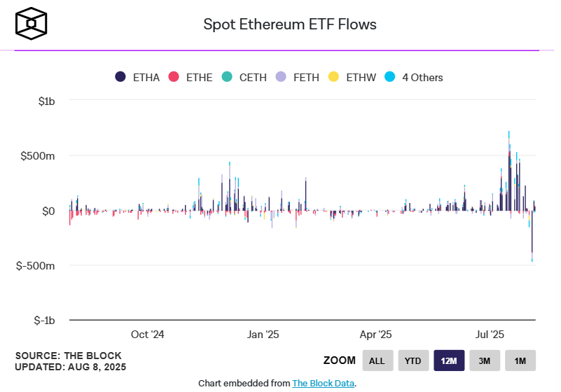The height and width of the screenshot is (392, 561).
Task: Select the active 12M zoom button
Action: point(449,360)
